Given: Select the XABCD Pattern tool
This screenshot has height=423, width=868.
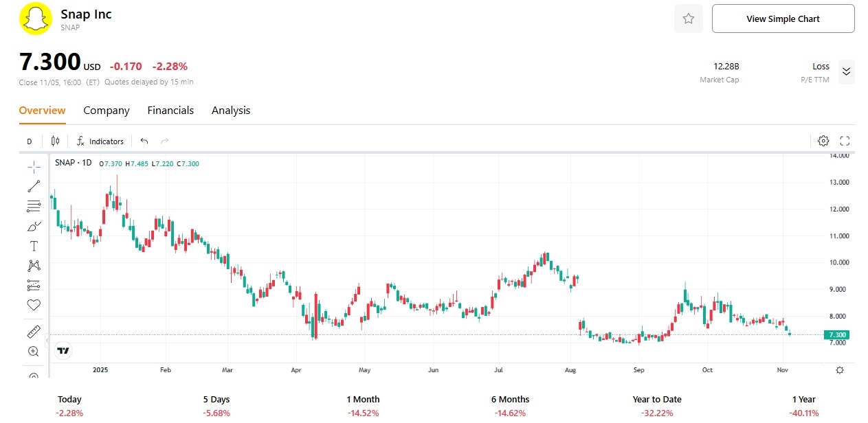Looking at the screenshot, I should click(x=33, y=265).
